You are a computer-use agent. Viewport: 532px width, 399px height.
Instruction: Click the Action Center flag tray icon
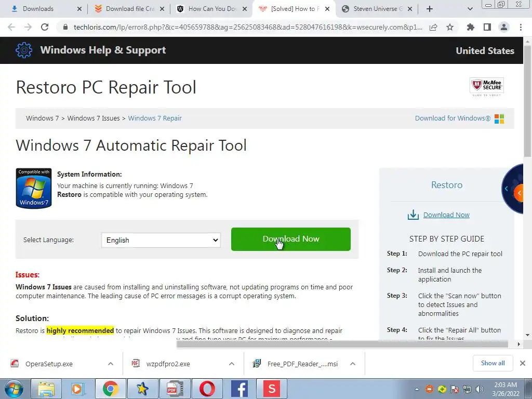click(x=455, y=389)
